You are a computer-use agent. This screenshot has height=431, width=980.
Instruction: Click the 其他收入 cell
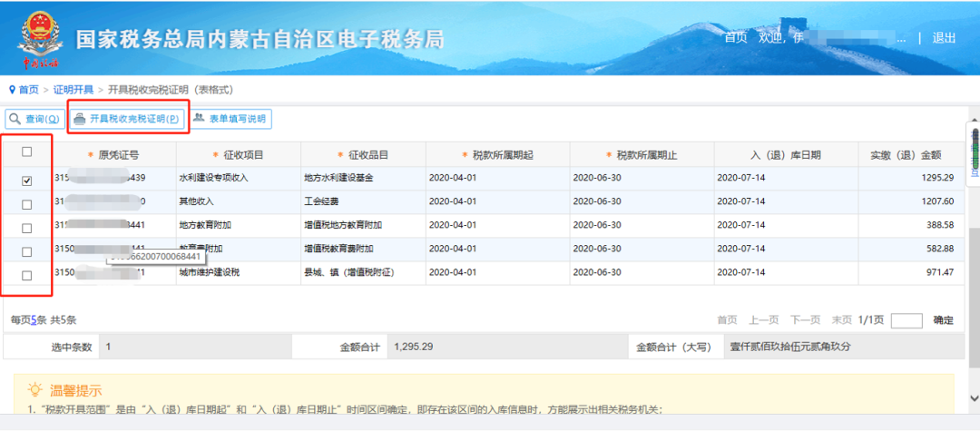[x=239, y=201]
